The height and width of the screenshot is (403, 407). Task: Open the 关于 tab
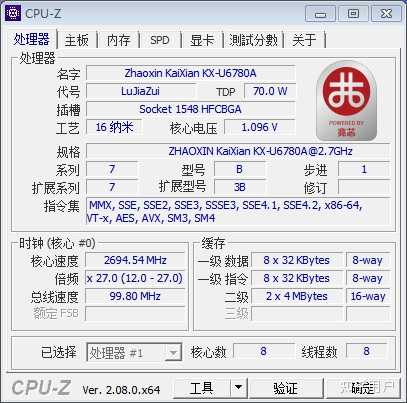pos(304,40)
